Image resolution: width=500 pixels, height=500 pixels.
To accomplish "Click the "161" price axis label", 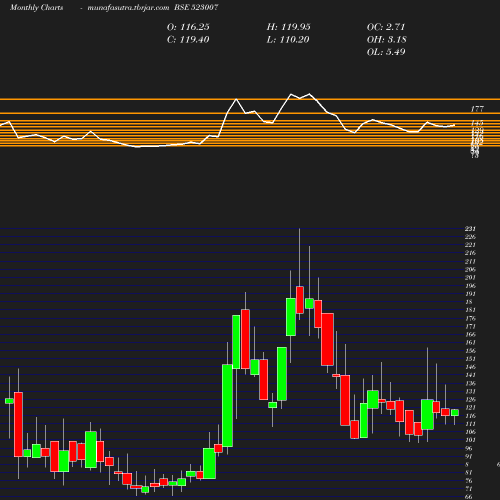I will (x=470, y=343).
